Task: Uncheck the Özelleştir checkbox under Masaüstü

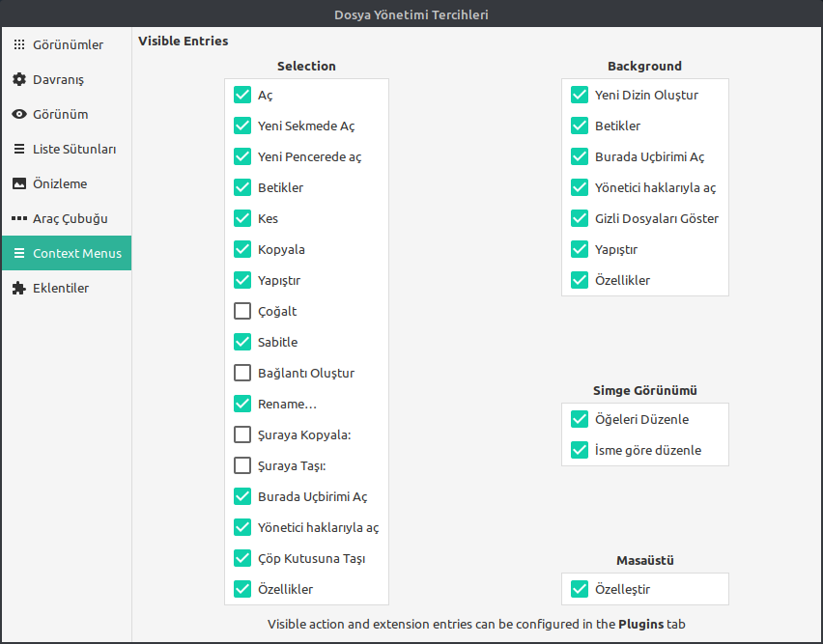Action: click(580, 589)
